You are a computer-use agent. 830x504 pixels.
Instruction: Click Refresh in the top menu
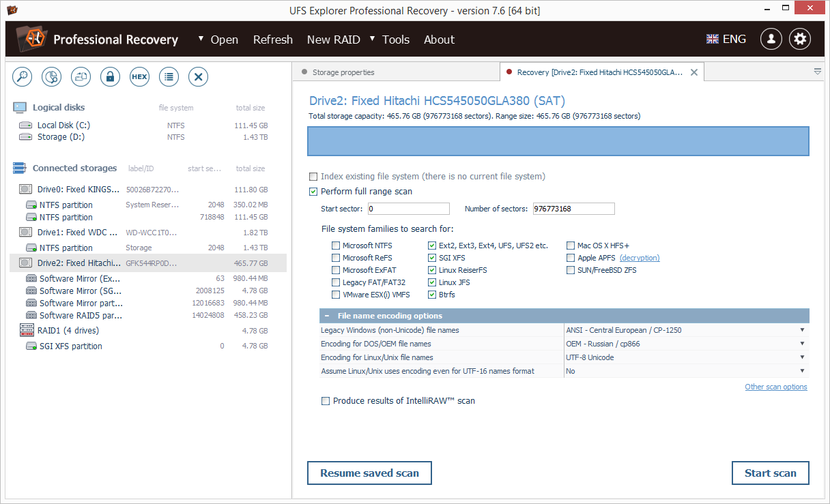pyautogui.click(x=273, y=40)
